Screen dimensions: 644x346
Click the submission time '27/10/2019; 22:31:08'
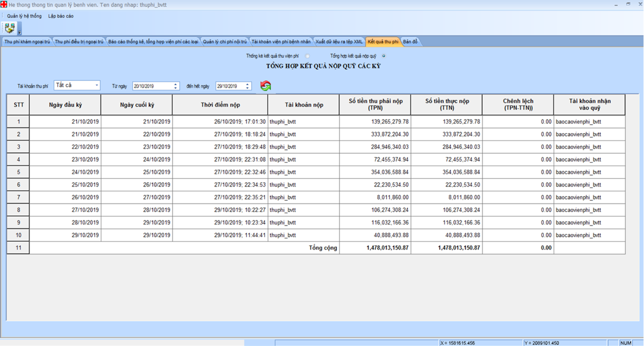pos(240,160)
